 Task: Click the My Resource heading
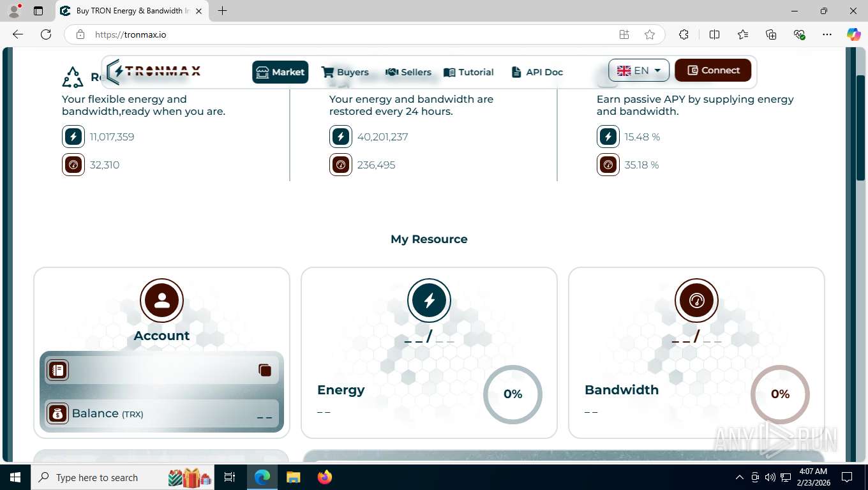(429, 239)
